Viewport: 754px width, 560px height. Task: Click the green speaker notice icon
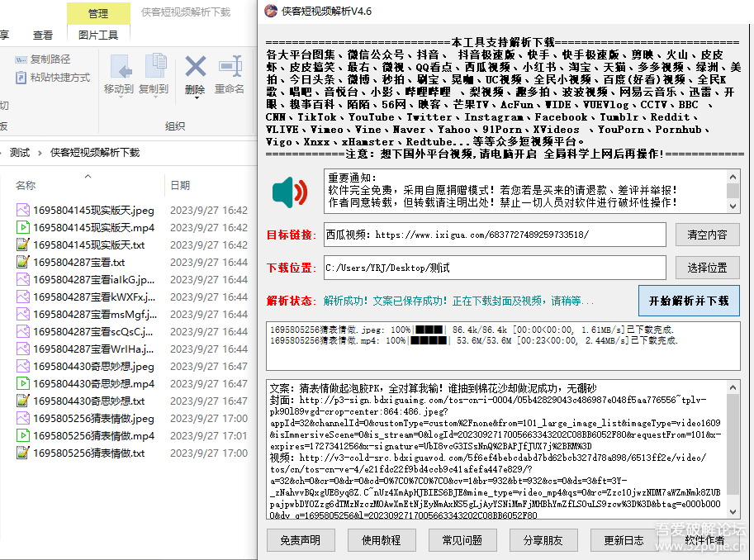pyautogui.click(x=290, y=192)
